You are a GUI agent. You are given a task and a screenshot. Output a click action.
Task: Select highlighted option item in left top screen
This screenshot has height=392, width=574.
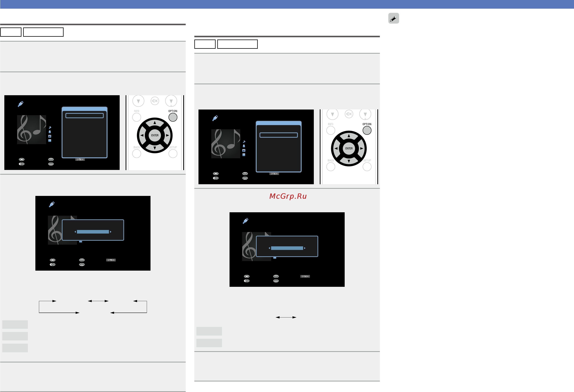[x=84, y=116]
